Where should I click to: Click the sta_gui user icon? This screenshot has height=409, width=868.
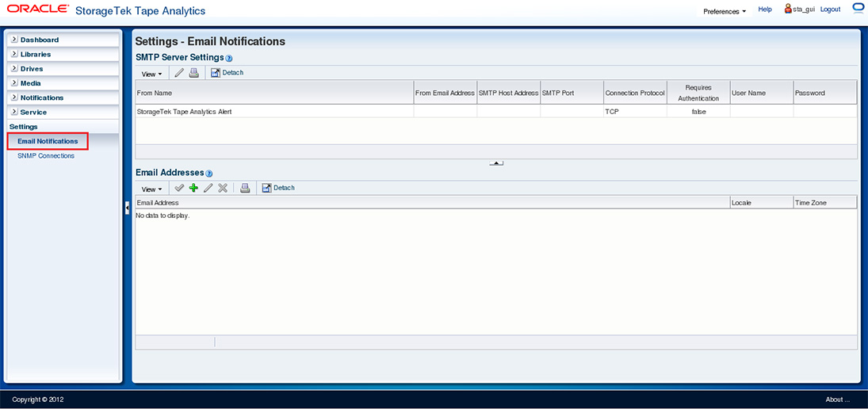(x=788, y=9)
